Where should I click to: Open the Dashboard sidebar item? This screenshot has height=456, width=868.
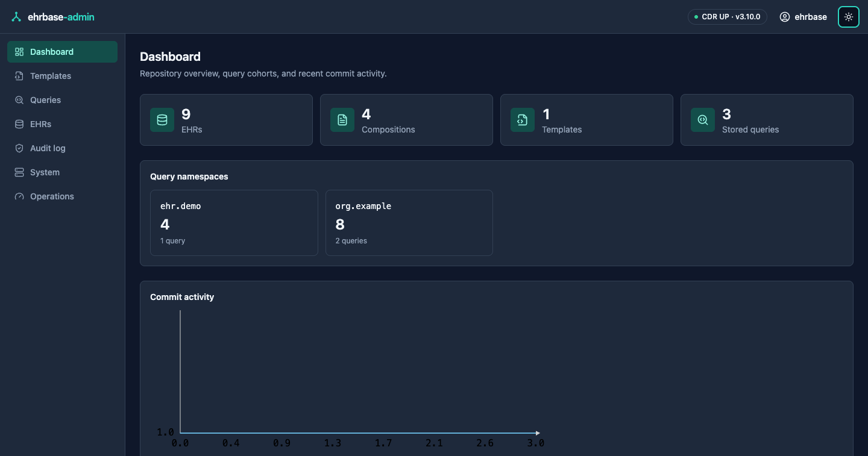[62, 52]
